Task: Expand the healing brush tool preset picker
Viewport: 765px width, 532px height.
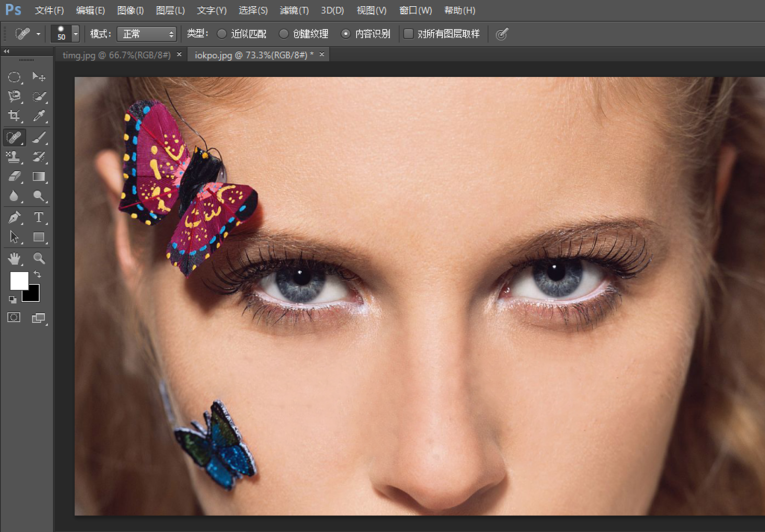Action: tap(38, 34)
